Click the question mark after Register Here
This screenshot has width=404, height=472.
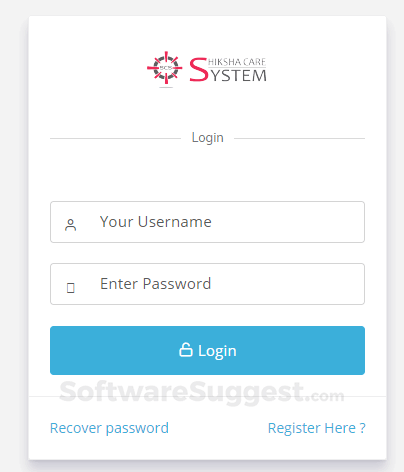(363, 428)
